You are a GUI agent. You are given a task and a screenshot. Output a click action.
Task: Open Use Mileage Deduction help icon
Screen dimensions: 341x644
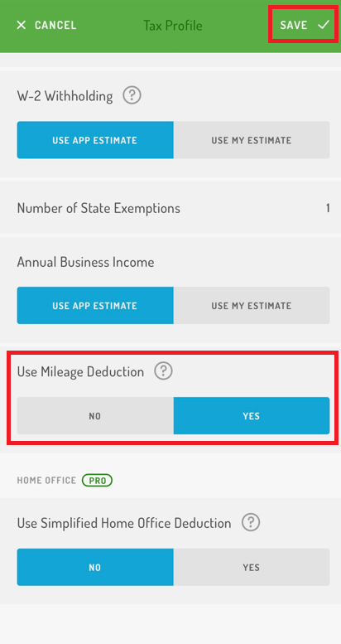pos(163,371)
